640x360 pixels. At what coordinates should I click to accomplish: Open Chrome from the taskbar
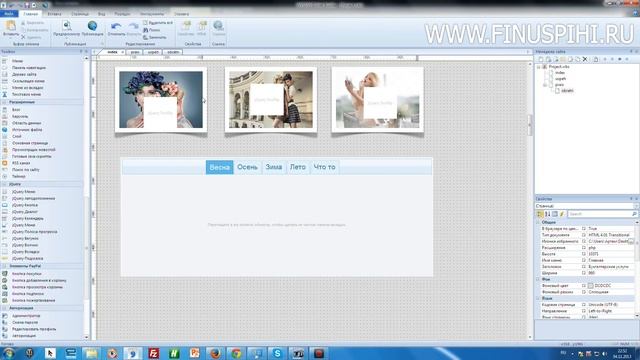tap(236, 353)
